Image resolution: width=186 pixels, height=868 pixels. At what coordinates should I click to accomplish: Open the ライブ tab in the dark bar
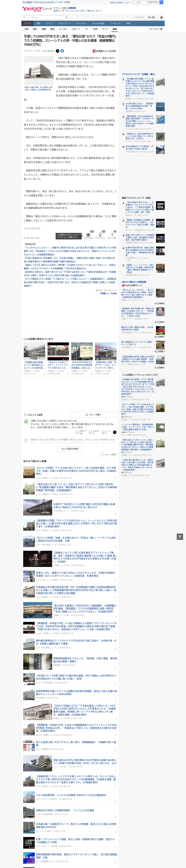pyautogui.click(x=49, y=24)
